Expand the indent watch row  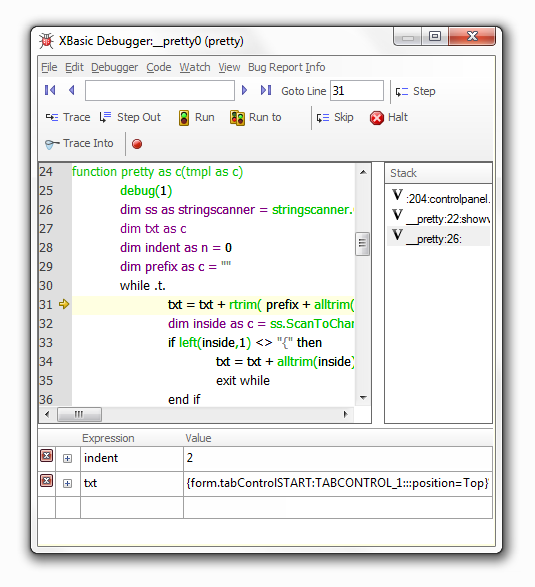click(x=67, y=459)
